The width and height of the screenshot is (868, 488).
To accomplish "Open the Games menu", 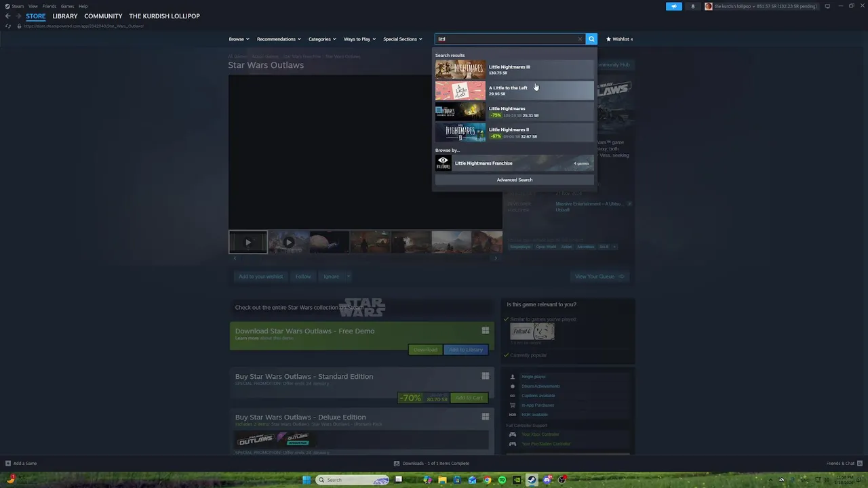I will [x=67, y=6].
